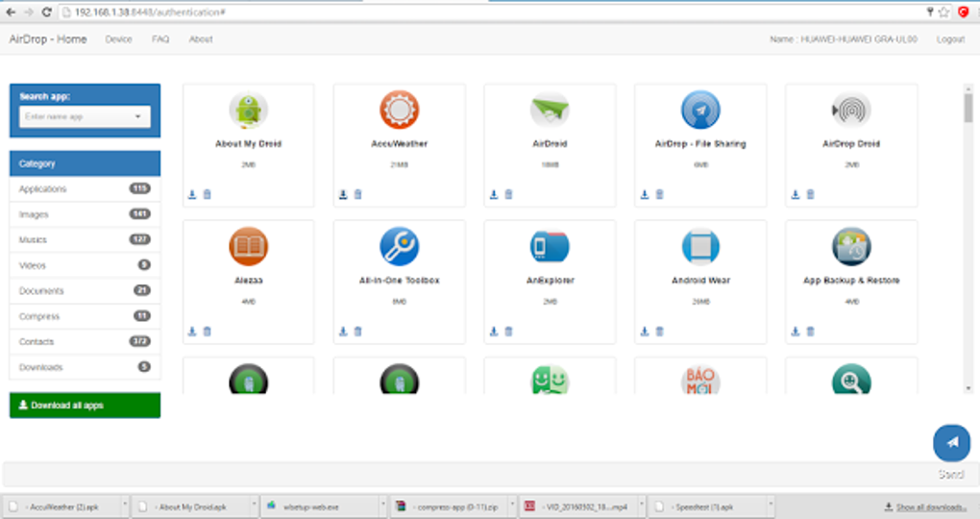Delete the About My Droid app
Screen dimensions: 980x519
pyautogui.click(x=208, y=194)
